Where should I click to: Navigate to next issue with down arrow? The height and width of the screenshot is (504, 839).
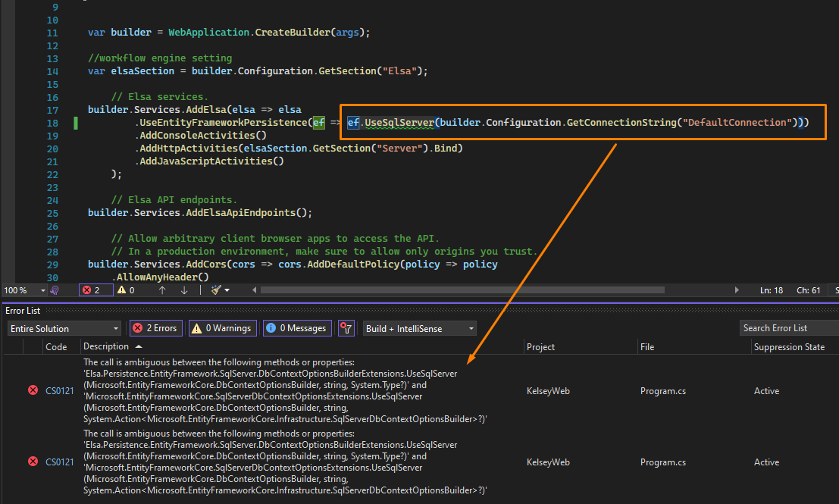184,290
